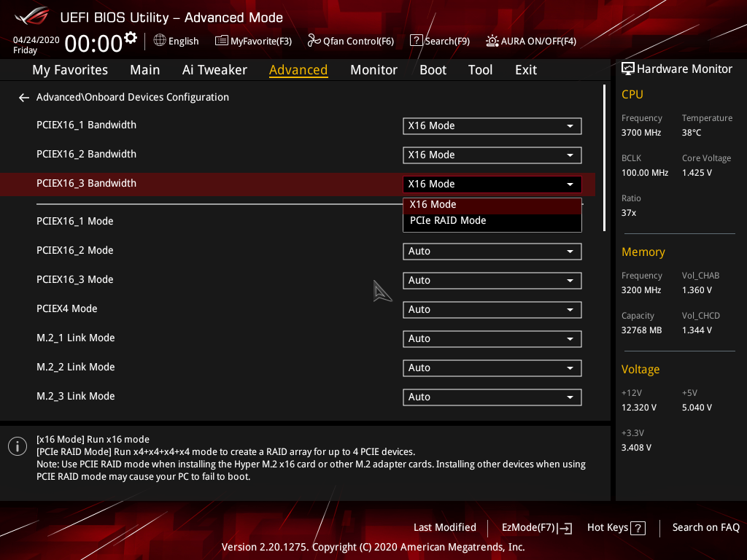Click the Core Voltage 1.425 V value
This screenshot has height=560, width=747.
[x=697, y=173]
